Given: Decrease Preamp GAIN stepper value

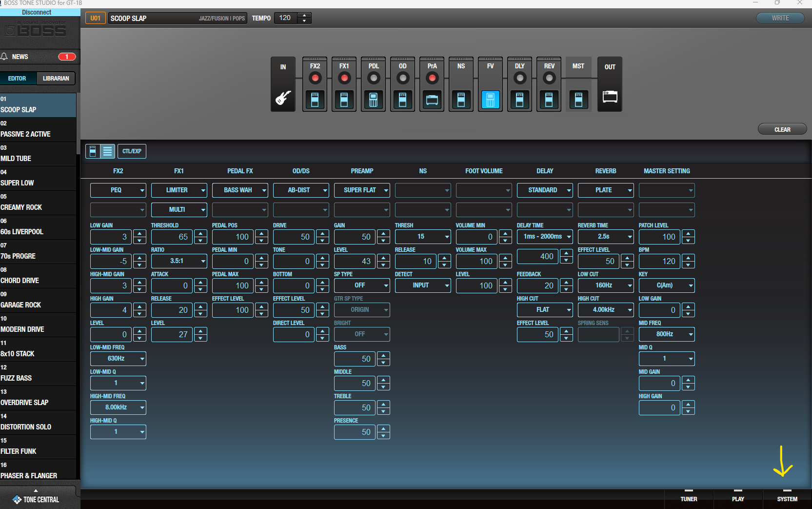Looking at the screenshot, I should pyautogui.click(x=384, y=240).
